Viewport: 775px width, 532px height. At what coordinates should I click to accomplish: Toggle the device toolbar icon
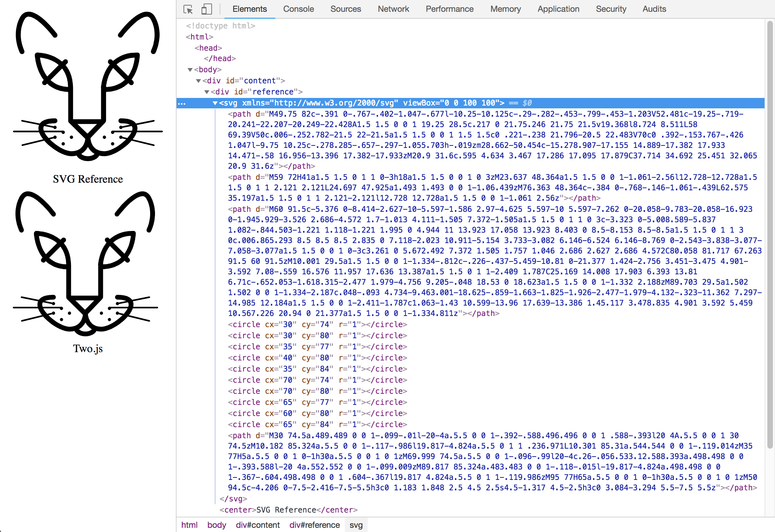206,10
